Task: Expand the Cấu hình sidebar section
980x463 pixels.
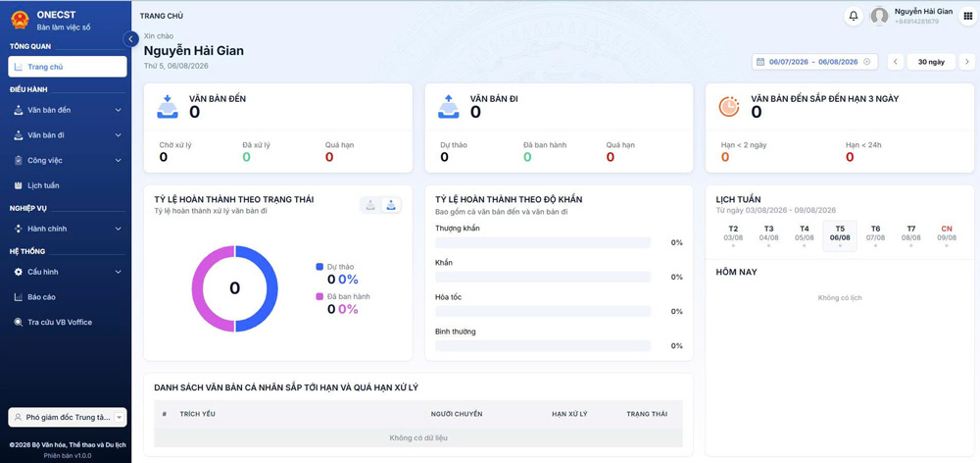Action: (68, 272)
